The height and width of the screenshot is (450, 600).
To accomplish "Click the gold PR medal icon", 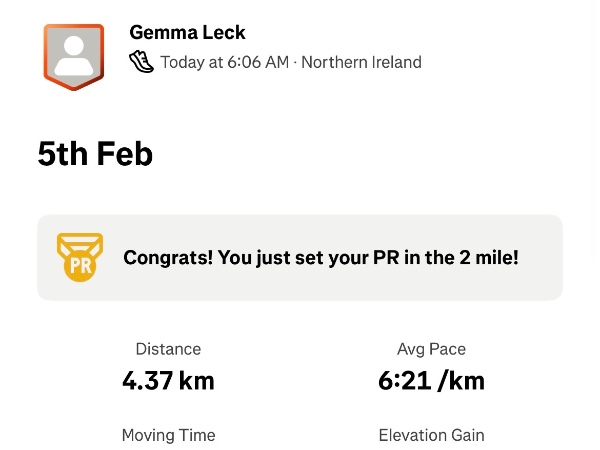I will coord(80,257).
